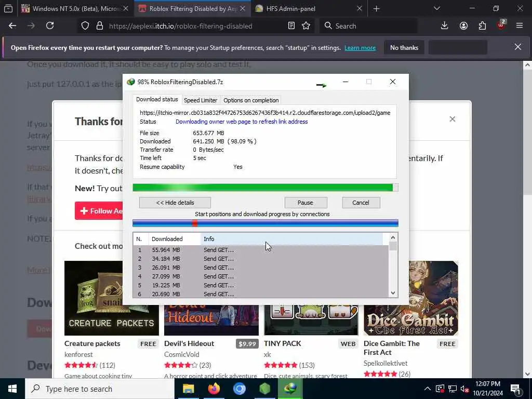The height and width of the screenshot is (399, 532).
Task: Select connection row 5 with 19.225 MB
Action: [261, 285]
